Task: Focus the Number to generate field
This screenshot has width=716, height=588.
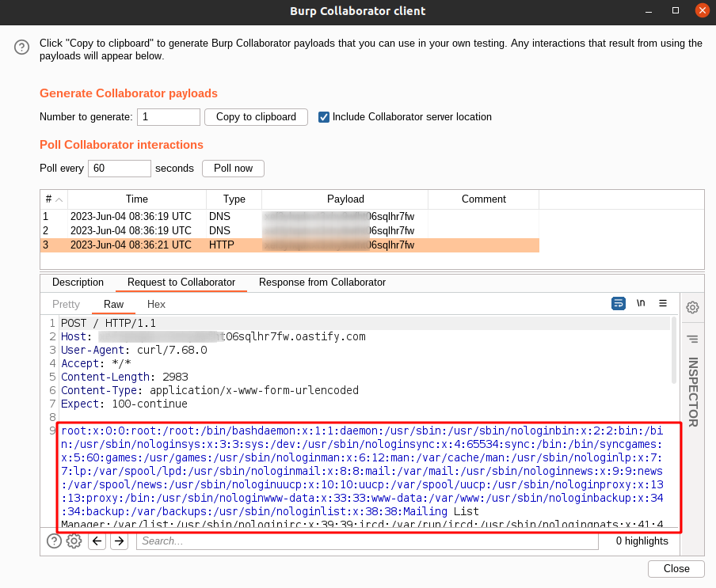Action: 169,117
